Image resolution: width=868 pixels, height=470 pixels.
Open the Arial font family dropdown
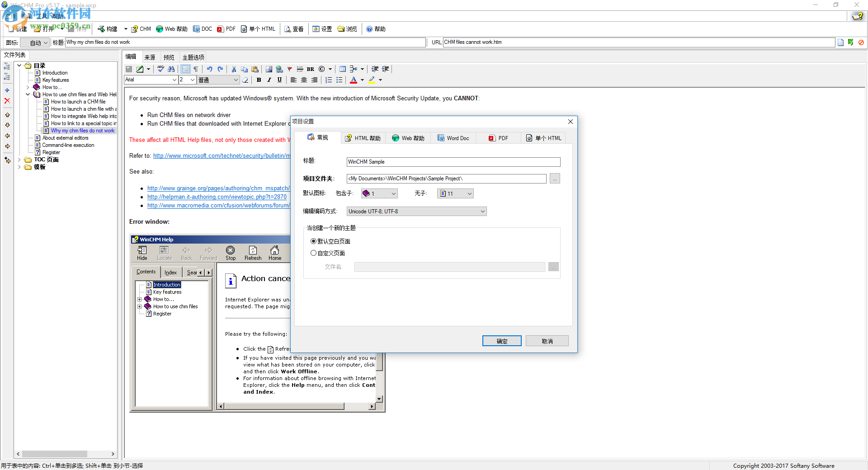(x=174, y=80)
